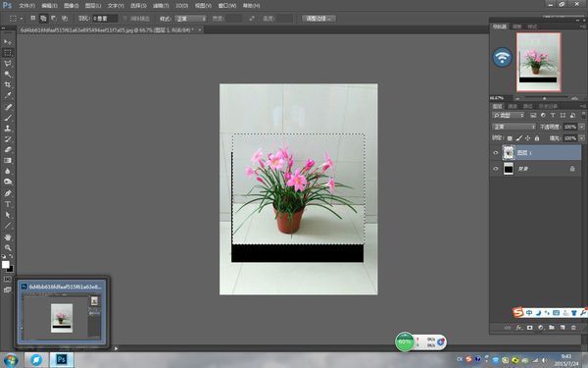Toggle Quick Mask mode in toolbox
Image resolution: width=588 pixels, height=368 pixels.
tap(8, 280)
